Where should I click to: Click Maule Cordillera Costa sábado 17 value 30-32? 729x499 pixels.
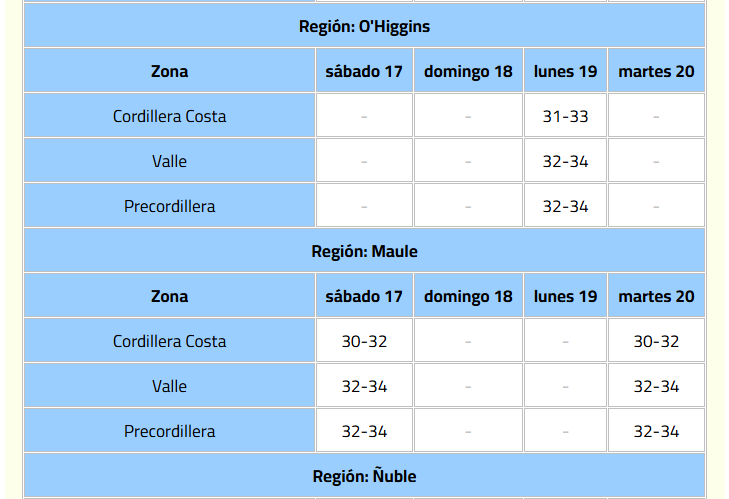[364, 341]
